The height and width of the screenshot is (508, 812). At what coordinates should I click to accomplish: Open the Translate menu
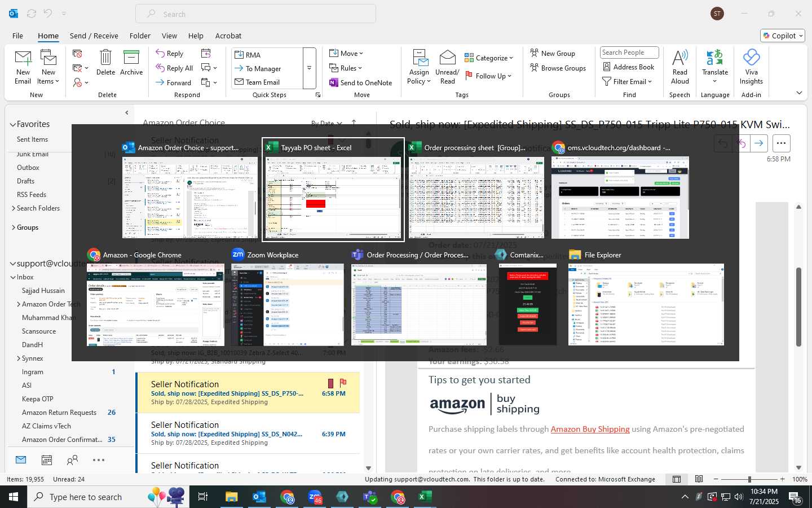pos(715,67)
